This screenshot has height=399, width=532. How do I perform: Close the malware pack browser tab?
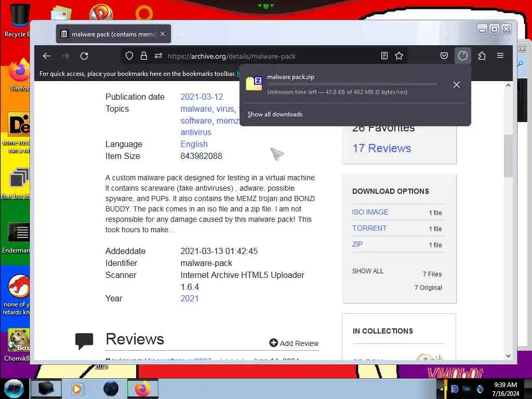[x=163, y=34]
